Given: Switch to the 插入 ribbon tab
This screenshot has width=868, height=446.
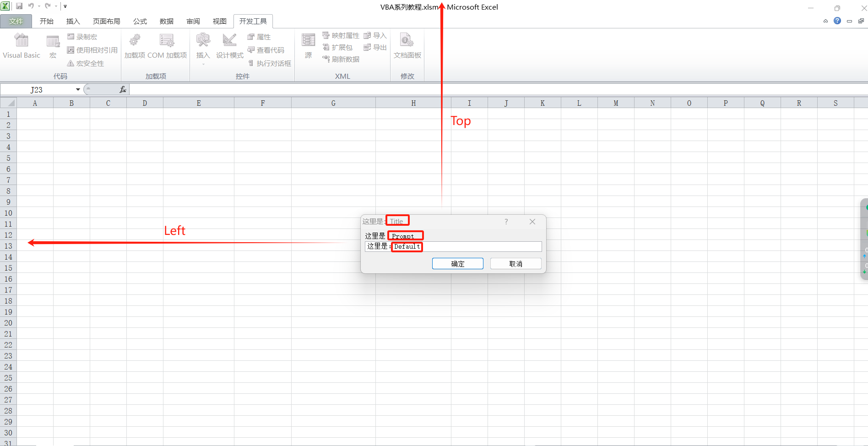Looking at the screenshot, I should click(73, 21).
